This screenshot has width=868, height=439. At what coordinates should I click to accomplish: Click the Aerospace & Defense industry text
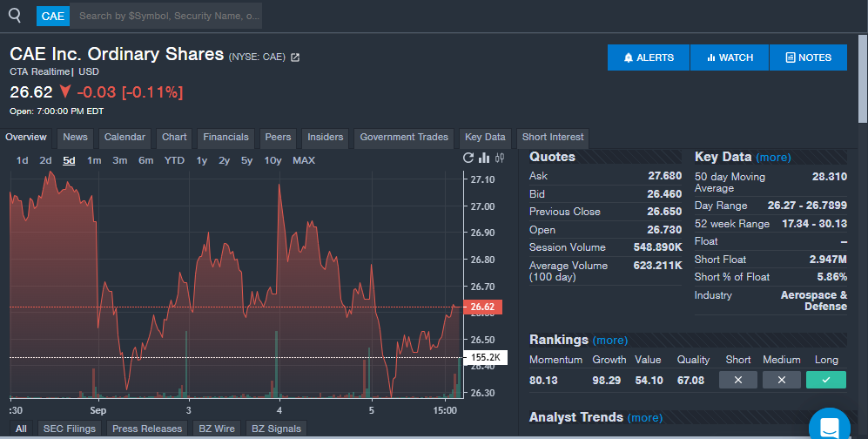[x=814, y=301]
